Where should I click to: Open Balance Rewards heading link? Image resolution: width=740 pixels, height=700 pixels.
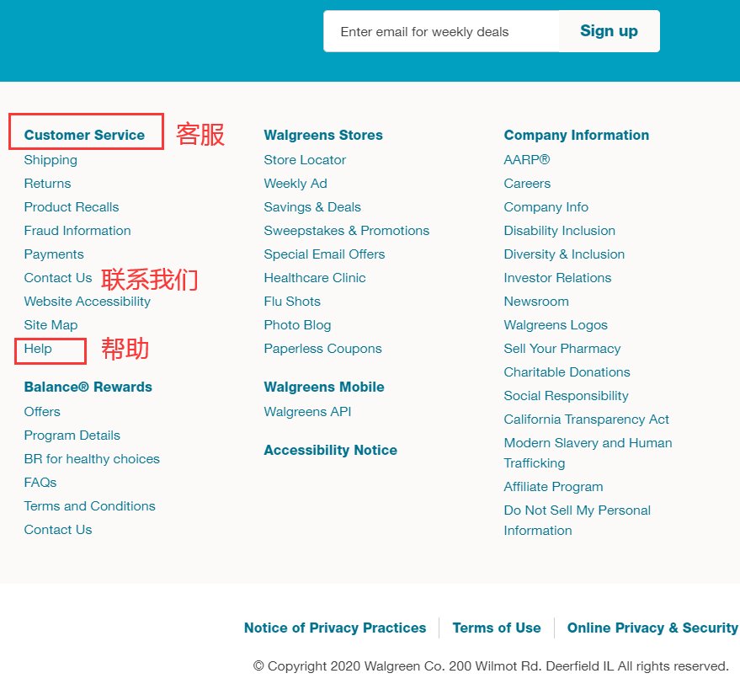click(88, 387)
